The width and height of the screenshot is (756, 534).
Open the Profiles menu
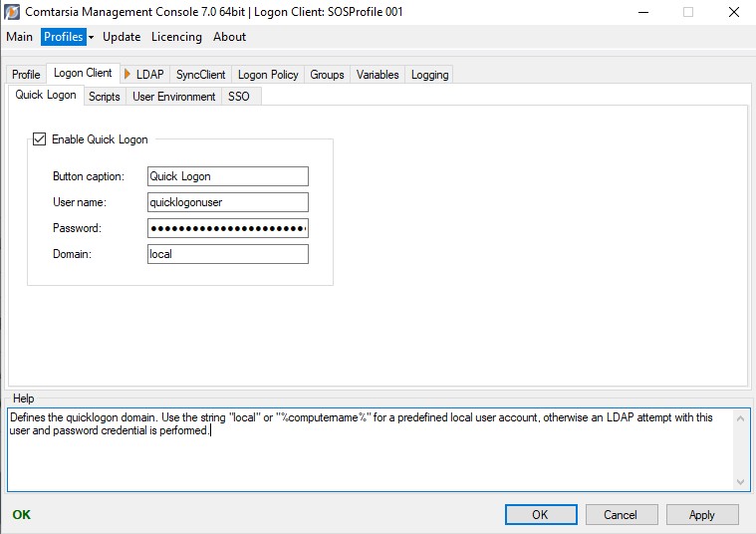click(63, 37)
